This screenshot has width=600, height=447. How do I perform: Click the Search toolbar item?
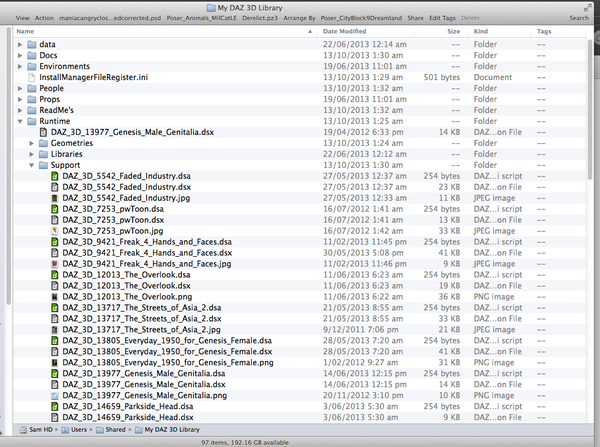(579, 18)
